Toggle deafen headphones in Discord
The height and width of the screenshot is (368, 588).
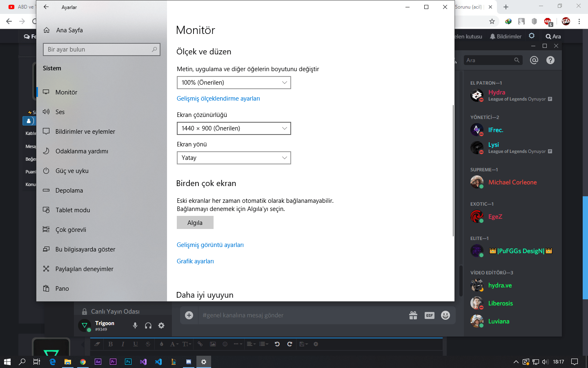point(148,325)
